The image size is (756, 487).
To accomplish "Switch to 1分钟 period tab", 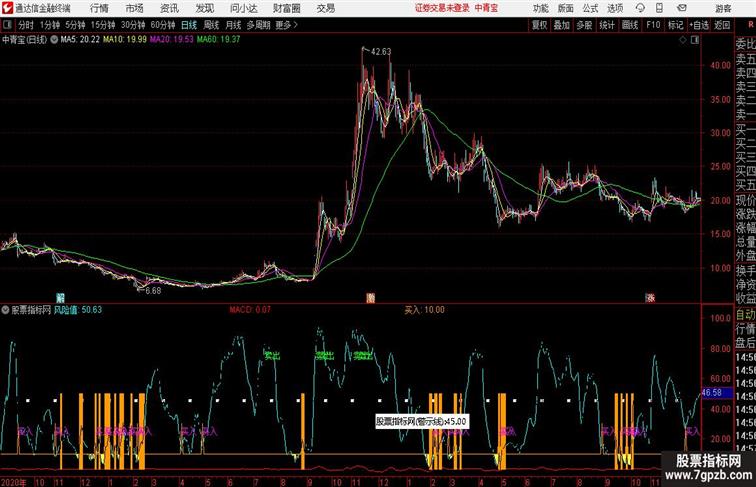I will [49, 25].
